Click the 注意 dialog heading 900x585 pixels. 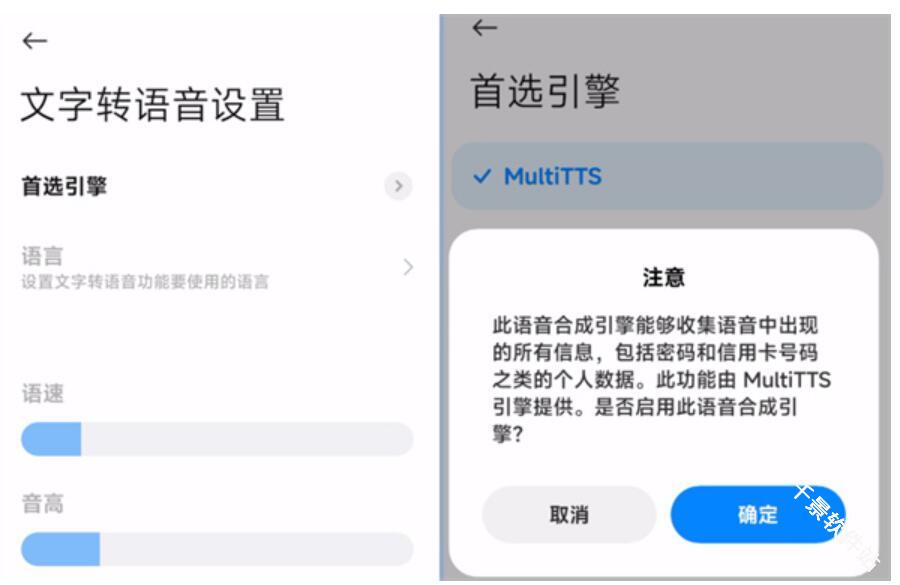(x=664, y=277)
